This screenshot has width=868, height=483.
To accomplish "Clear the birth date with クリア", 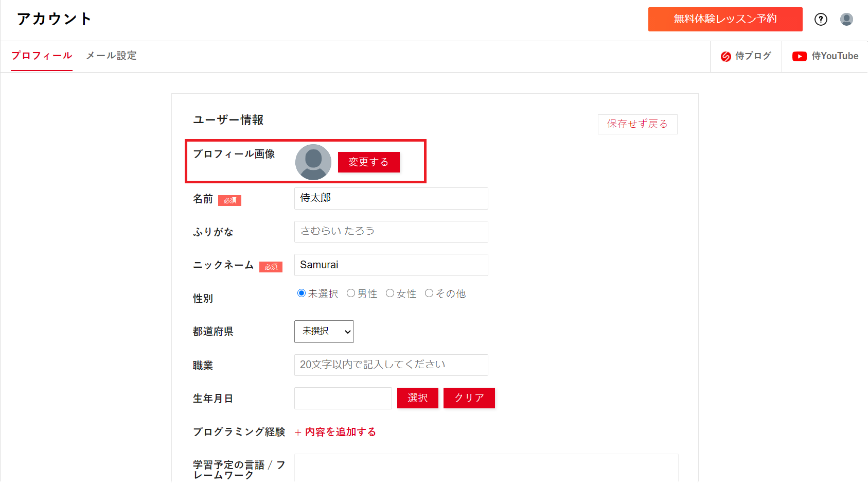I will point(469,398).
